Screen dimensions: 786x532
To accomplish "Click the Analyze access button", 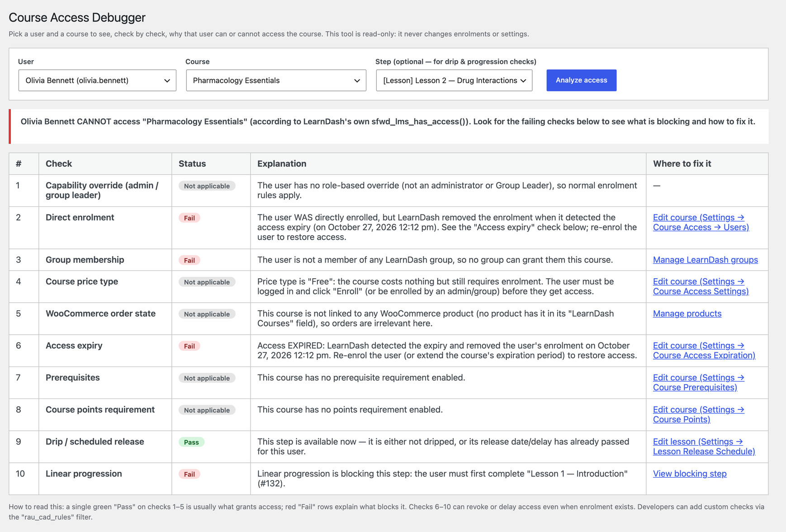I will pyautogui.click(x=581, y=80).
